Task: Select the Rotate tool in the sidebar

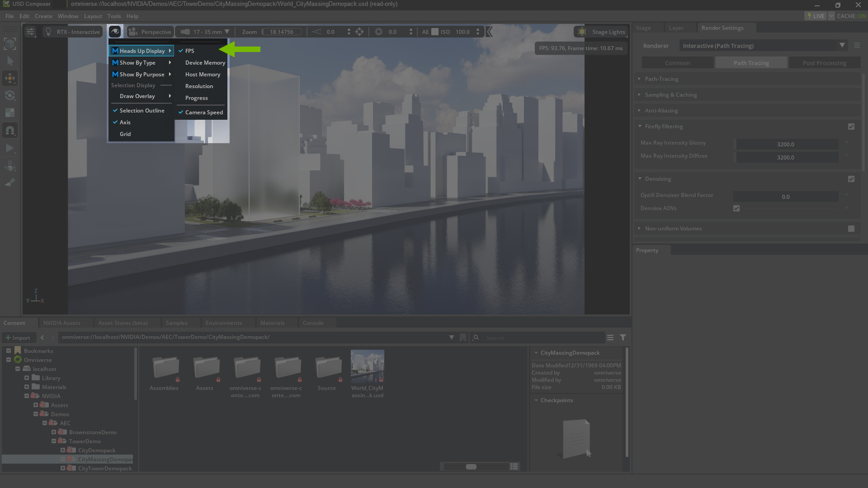Action: coord(10,95)
